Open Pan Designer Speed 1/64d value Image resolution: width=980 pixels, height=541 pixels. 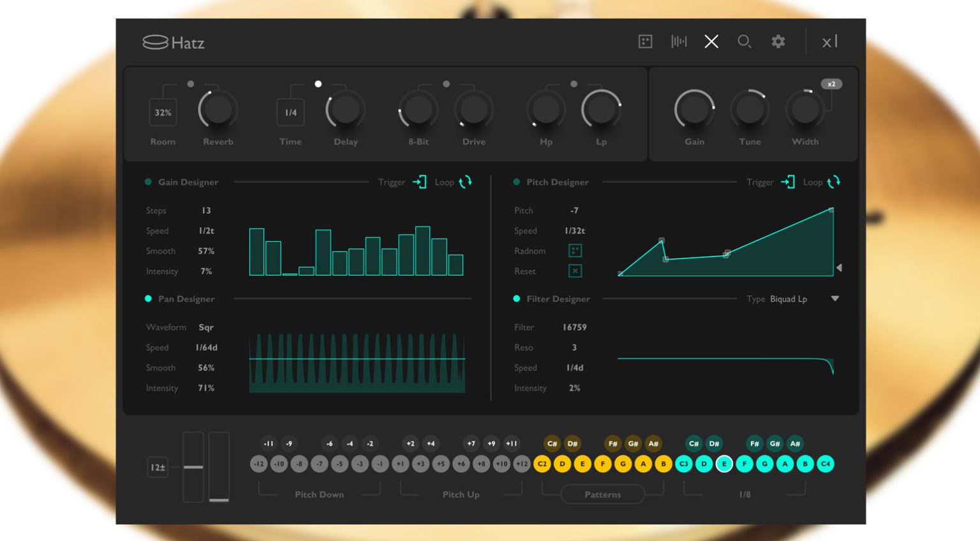coord(206,348)
